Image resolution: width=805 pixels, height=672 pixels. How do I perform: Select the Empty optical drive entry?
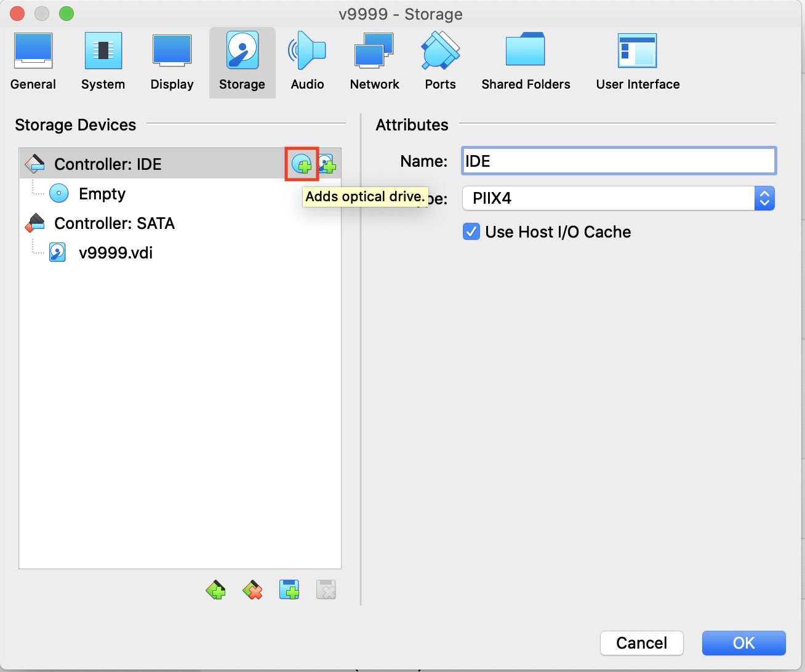pos(102,194)
